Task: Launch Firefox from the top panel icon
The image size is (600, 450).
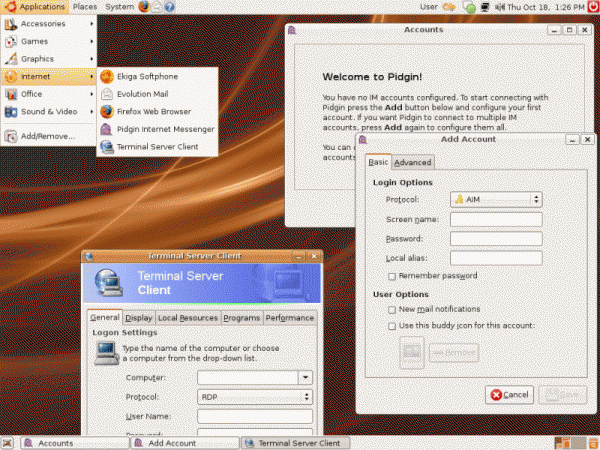Action: (144, 7)
